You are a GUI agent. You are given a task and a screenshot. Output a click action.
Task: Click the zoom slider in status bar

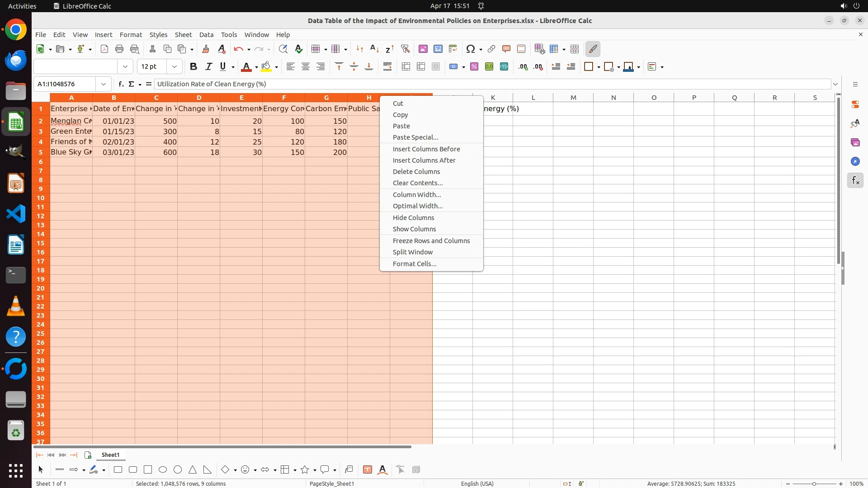[x=814, y=483]
